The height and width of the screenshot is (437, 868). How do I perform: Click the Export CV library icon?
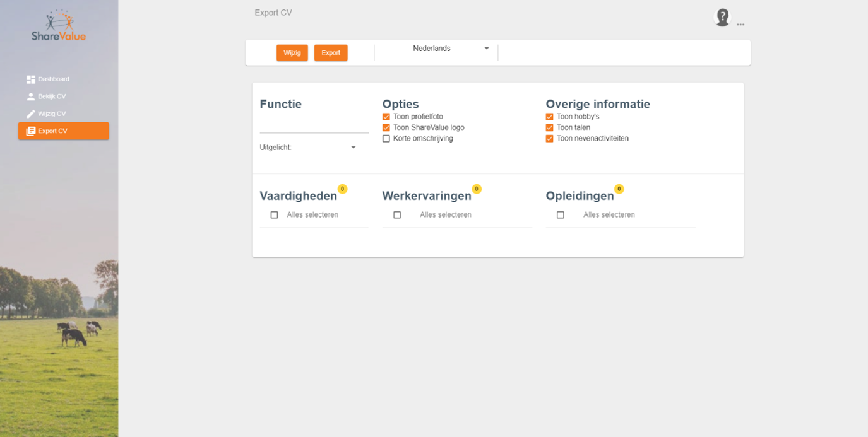pyautogui.click(x=30, y=131)
